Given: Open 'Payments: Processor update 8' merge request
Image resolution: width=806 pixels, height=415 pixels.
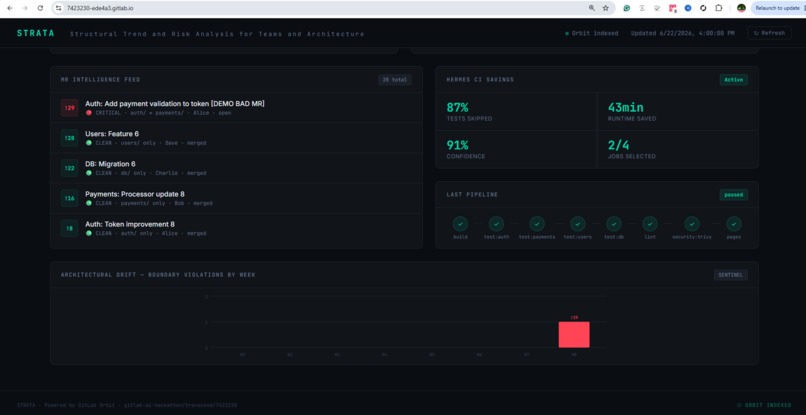Looking at the screenshot, I should pyautogui.click(x=135, y=194).
